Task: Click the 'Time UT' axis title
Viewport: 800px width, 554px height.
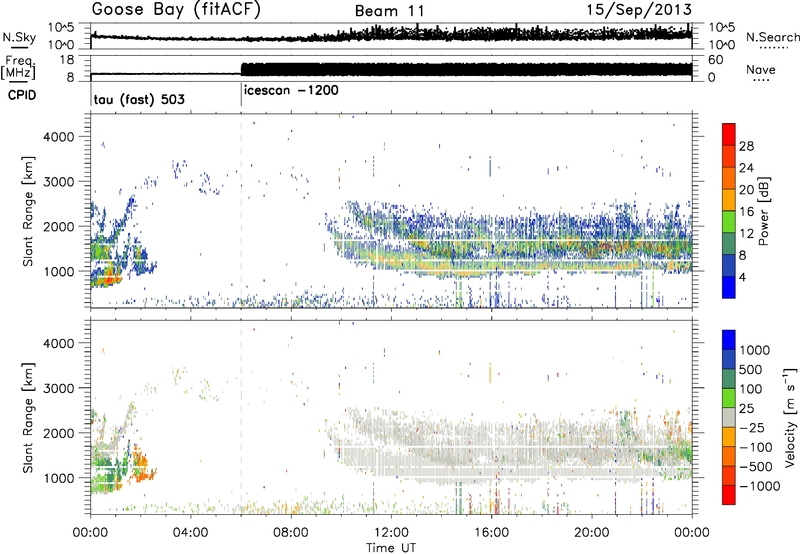Action: tap(391, 548)
